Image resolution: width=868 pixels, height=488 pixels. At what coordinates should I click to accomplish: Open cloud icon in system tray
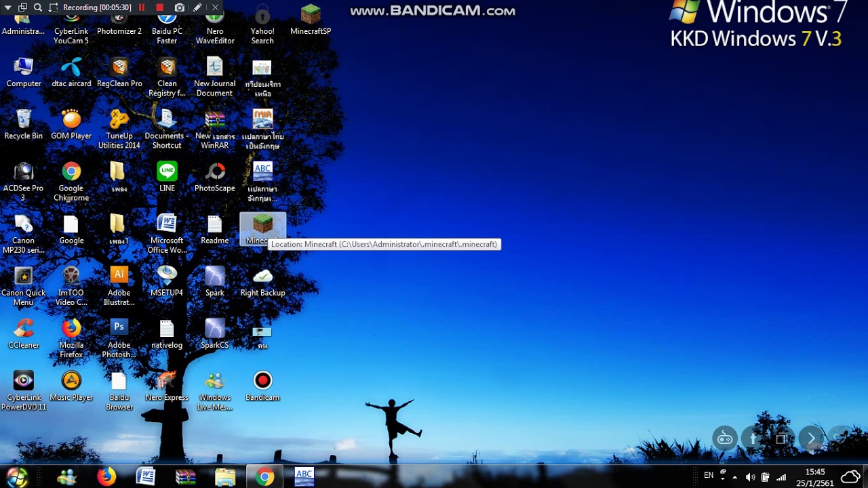click(850, 476)
